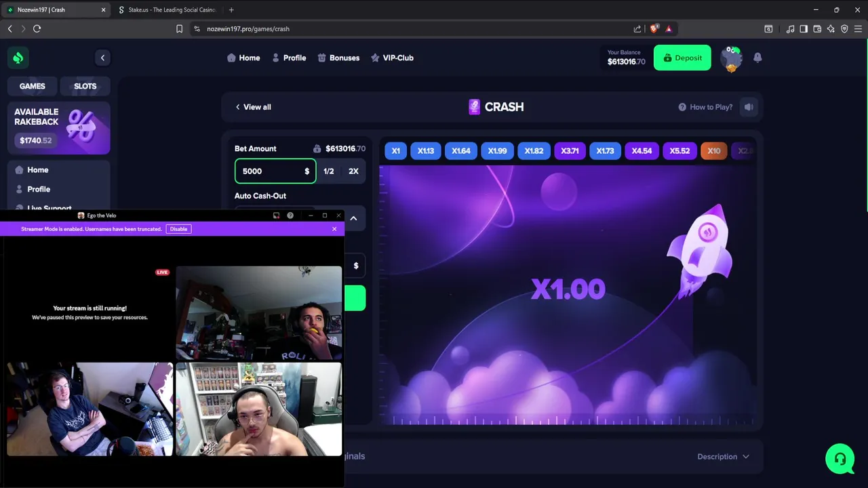Screen dimensions: 868x488
Task: Open the Brave VPN shield icon
Action: point(844,29)
